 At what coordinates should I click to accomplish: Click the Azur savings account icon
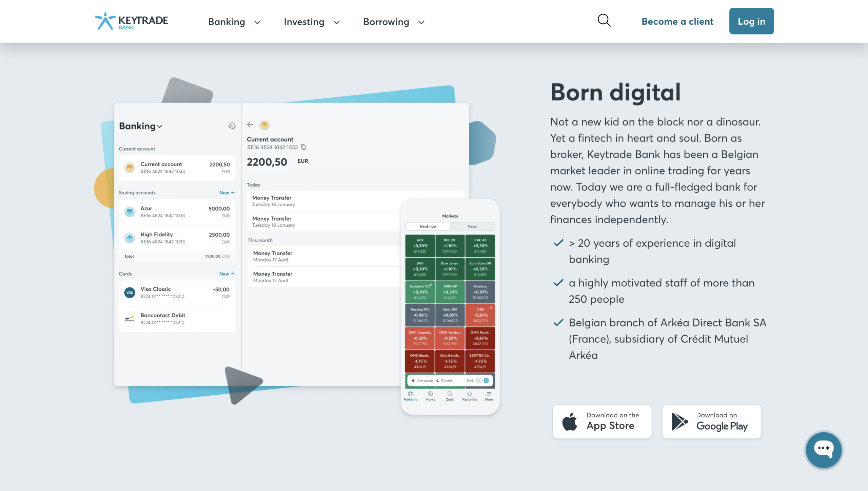[x=130, y=212]
